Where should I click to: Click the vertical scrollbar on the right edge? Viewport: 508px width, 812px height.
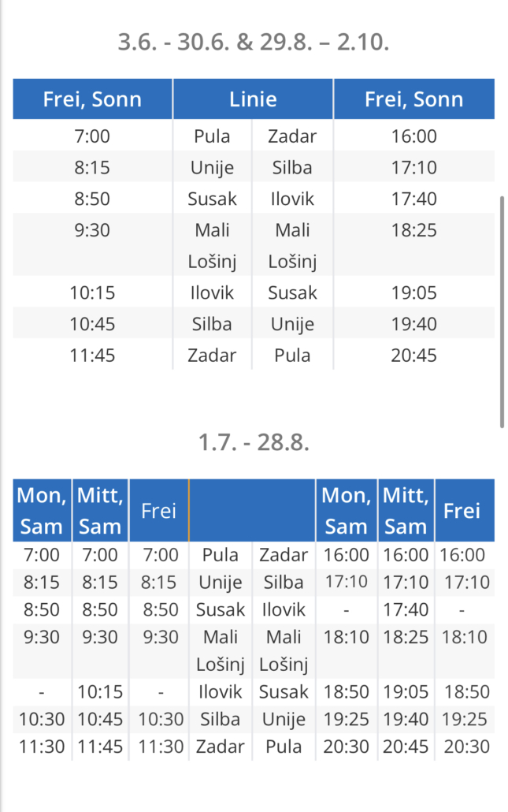(x=502, y=311)
